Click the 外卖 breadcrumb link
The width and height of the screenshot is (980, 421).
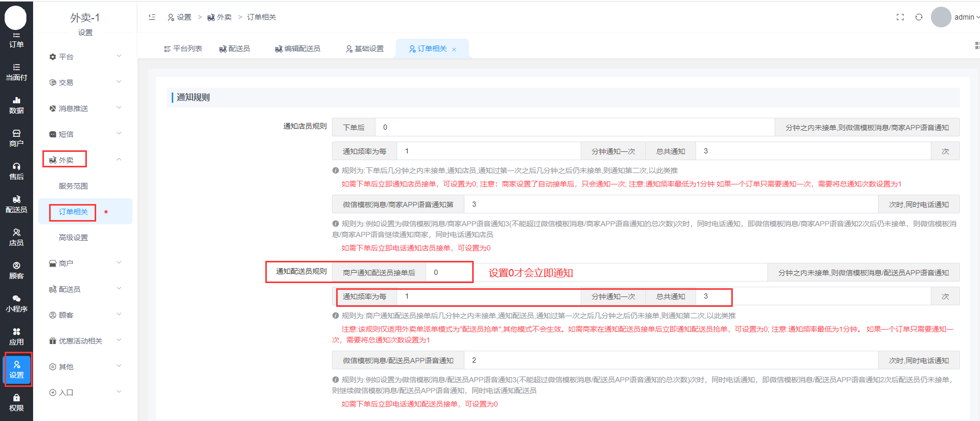coord(220,17)
